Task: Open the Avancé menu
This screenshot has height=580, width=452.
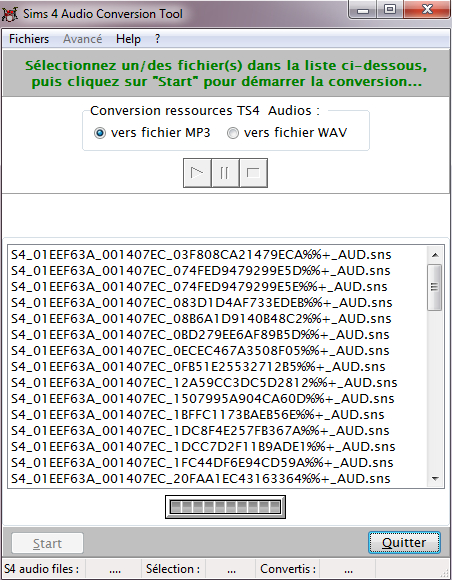Action: 82,39
